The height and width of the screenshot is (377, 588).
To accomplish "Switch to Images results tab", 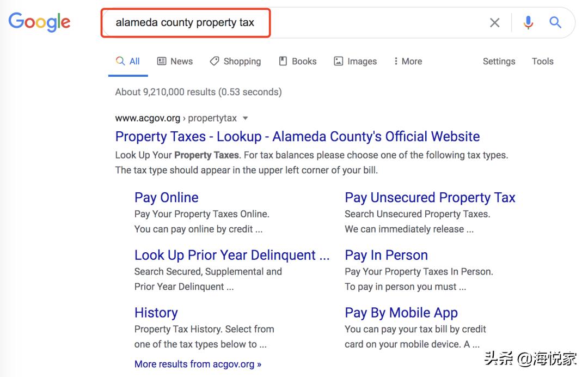I will click(355, 61).
